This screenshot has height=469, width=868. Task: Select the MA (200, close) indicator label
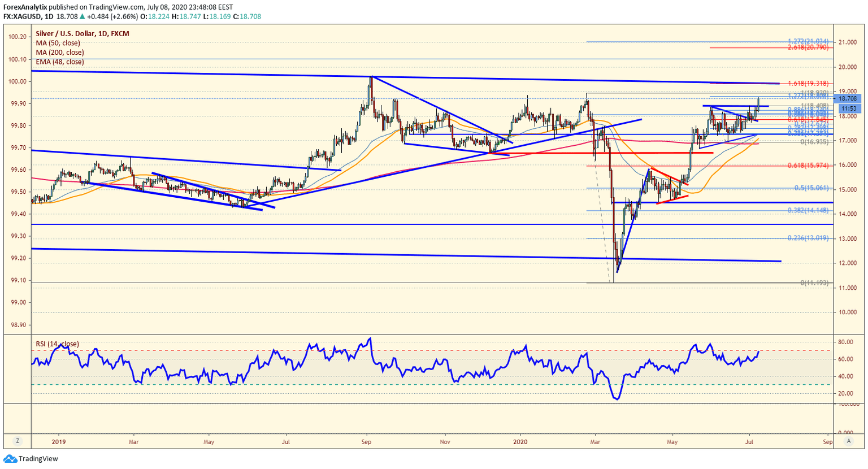pyautogui.click(x=60, y=53)
